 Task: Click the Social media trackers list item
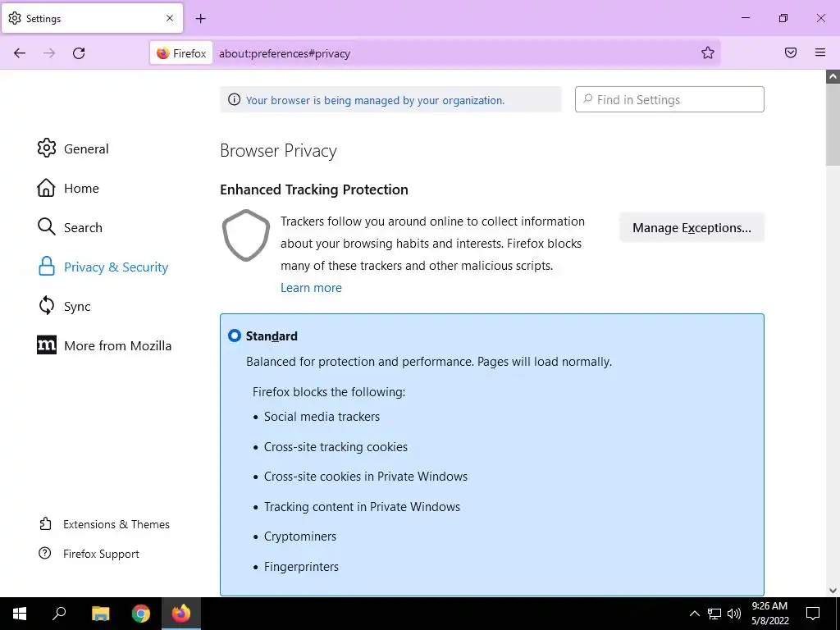pyautogui.click(x=322, y=417)
